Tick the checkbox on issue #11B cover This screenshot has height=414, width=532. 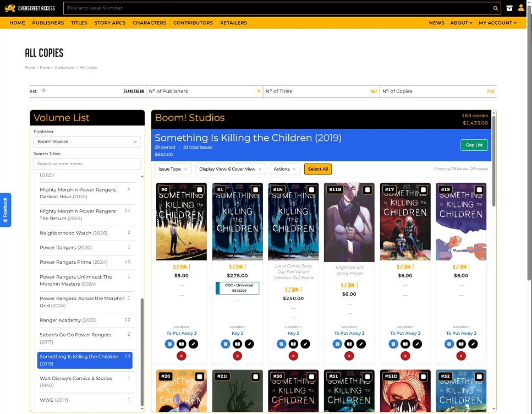[x=367, y=189]
